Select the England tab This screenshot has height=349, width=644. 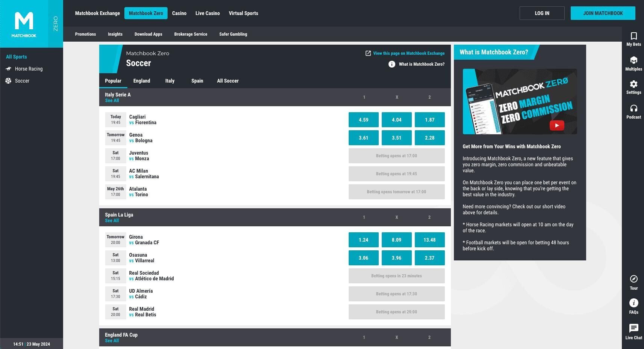(x=142, y=81)
